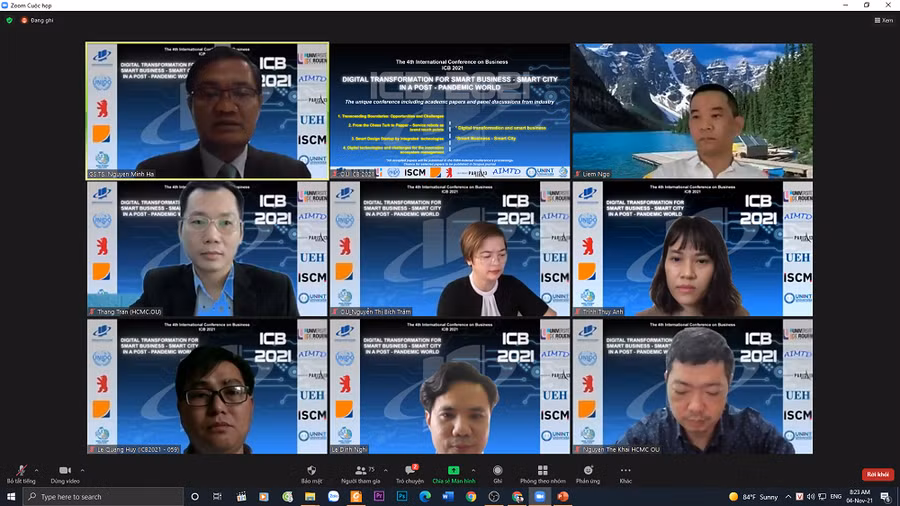Stop camera with Dừng video
Viewport: 900px width, 506px height.
coord(65,474)
